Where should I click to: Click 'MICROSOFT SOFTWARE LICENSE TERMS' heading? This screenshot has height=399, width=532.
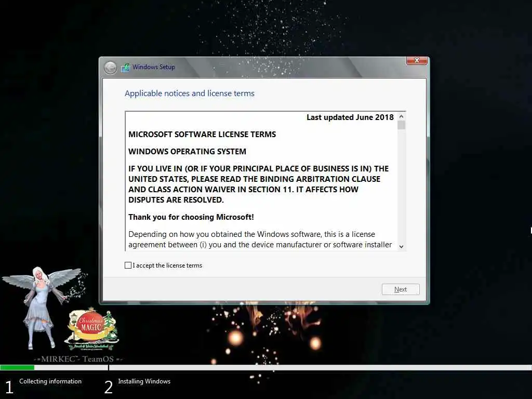click(202, 135)
